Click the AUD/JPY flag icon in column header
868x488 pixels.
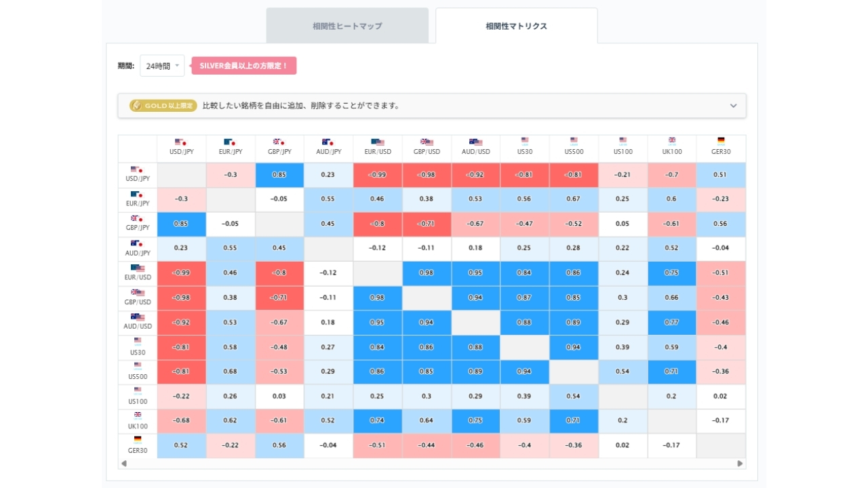(328, 142)
